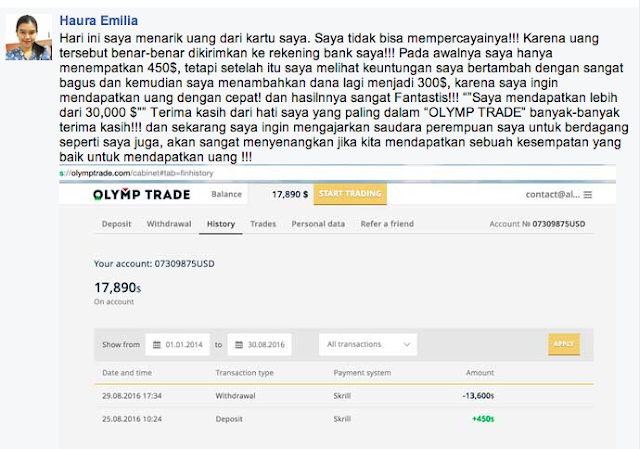Click Account № 07309875USD text
This screenshot has width=640, height=449.
point(537,224)
